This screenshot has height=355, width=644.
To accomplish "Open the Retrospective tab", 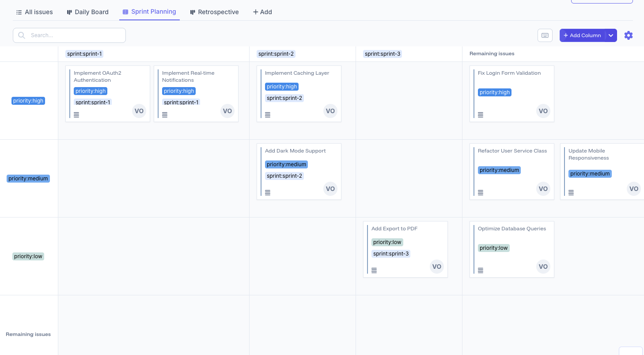I will [214, 12].
